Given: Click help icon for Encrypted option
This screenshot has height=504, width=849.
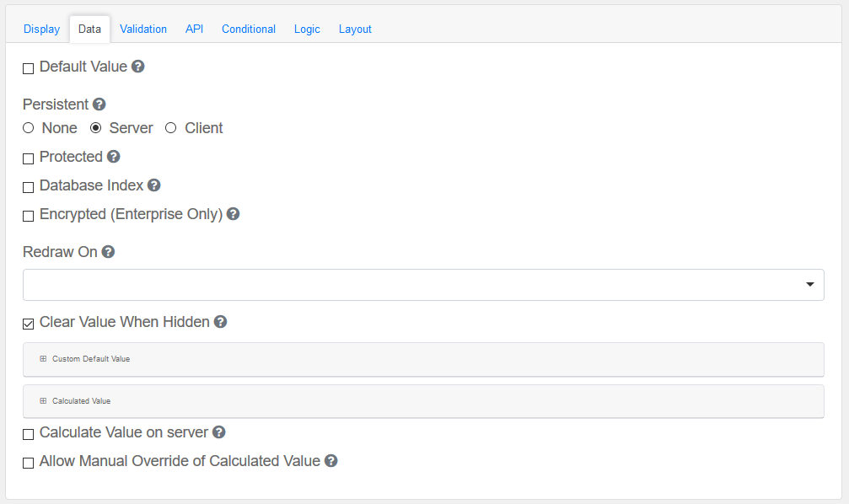Looking at the screenshot, I should [x=234, y=214].
